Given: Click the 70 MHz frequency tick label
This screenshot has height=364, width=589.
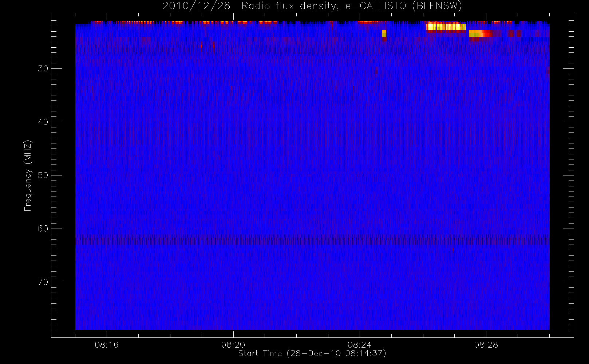Looking at the screenshot, I should point(43,282).
